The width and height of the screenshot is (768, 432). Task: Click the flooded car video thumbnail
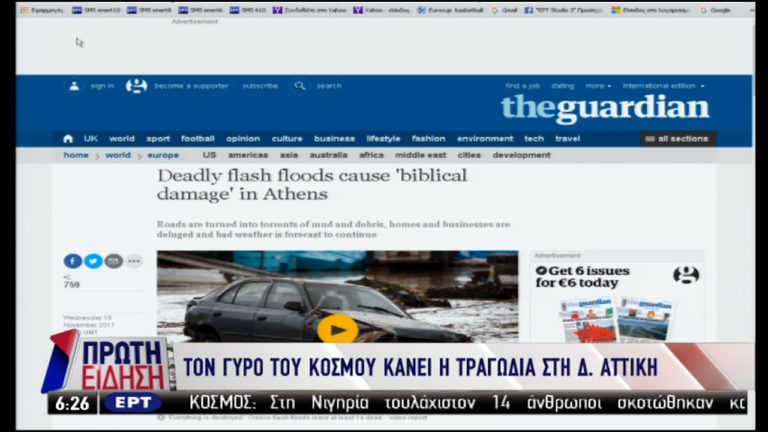337,296
